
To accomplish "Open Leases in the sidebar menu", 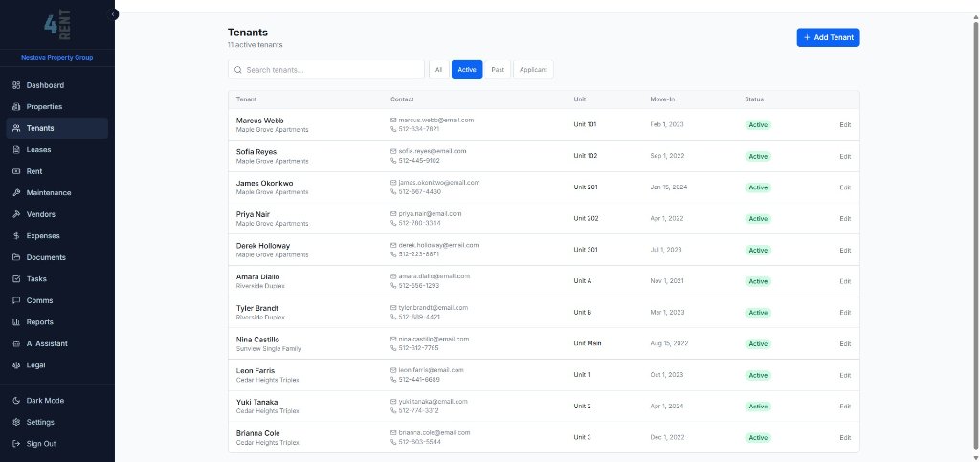I will tap(56, 150).
